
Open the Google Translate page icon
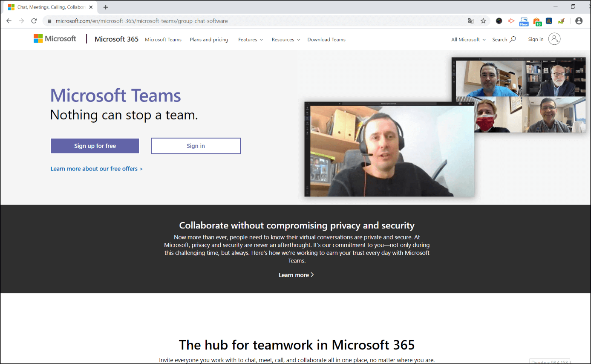click(x=470, y=21)
